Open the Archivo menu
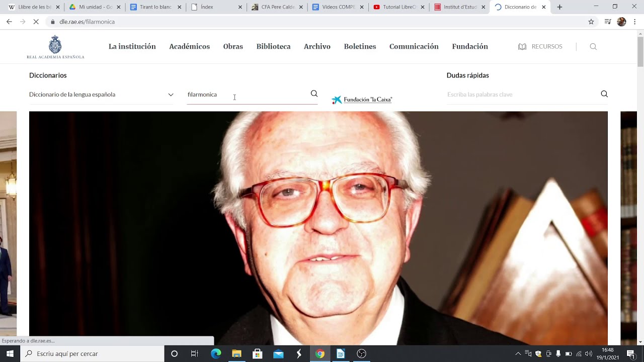 point(317,46)
